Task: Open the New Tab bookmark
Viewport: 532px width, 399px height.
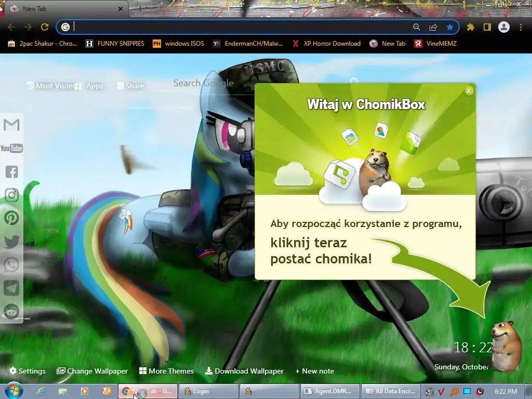Action: click(388, 44)
